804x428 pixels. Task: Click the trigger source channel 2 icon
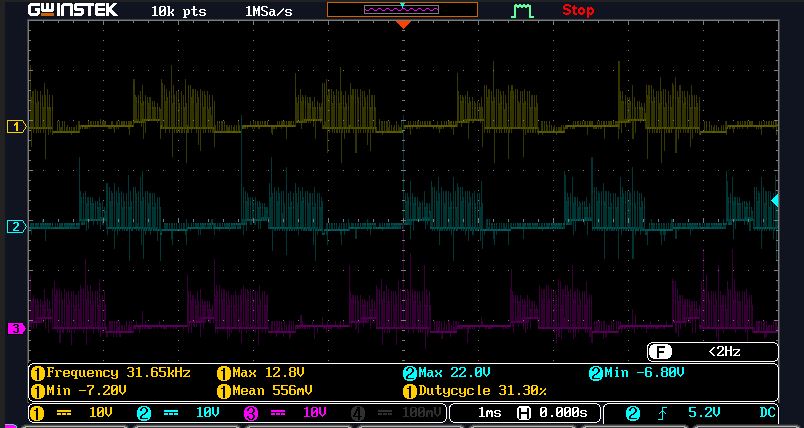[633, 413]
